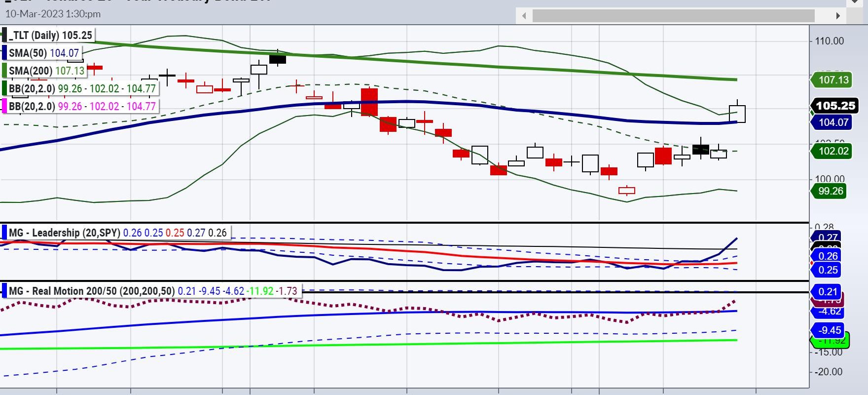Click the latest white candlestick near 105
The width and height of the screenshot is (868, 395).
click(737, 114)
